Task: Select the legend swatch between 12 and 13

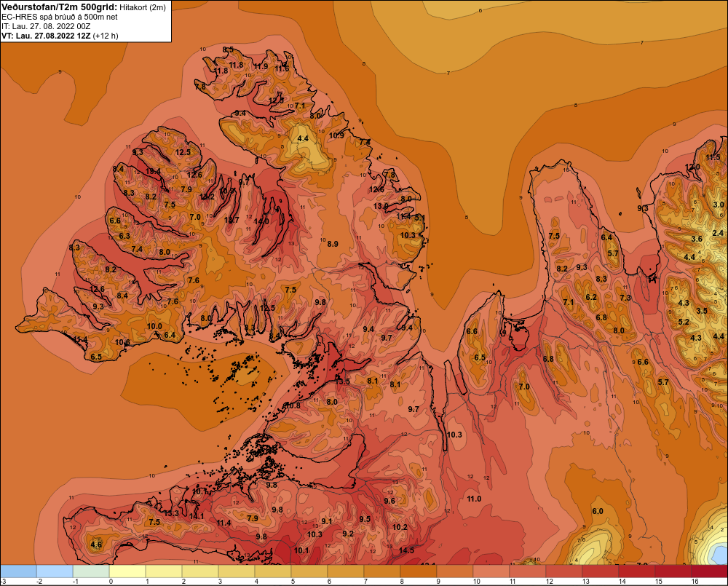Action: 565,571
